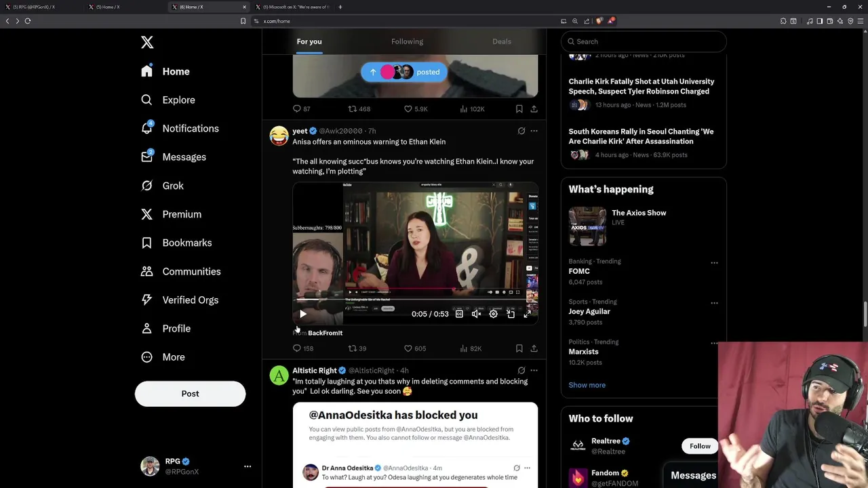Open Grok actions on yeet's post
868x488 pixels.
click(x=521, y=131)
